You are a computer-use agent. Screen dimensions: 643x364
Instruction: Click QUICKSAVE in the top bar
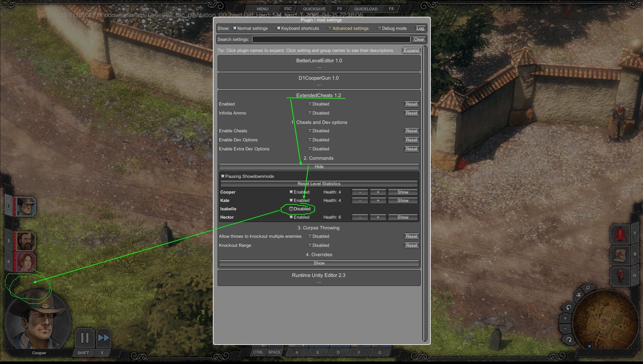314,9
